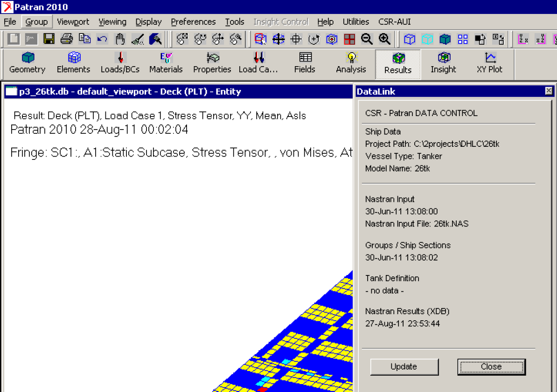Open the Geometry application
557x392 pixels.
pyautogui.click(x=28, y=63)
